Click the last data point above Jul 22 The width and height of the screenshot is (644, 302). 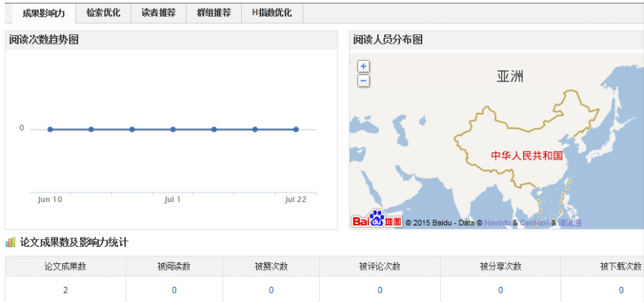(296, 130)
